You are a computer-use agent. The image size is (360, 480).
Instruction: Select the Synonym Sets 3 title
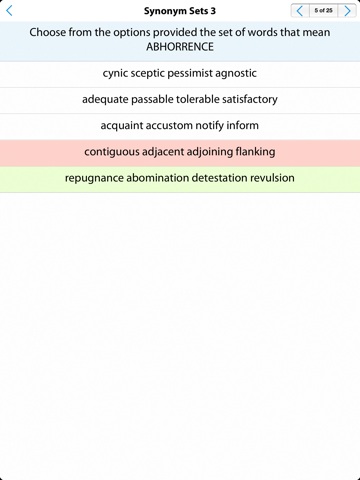[x=180, y=11]
